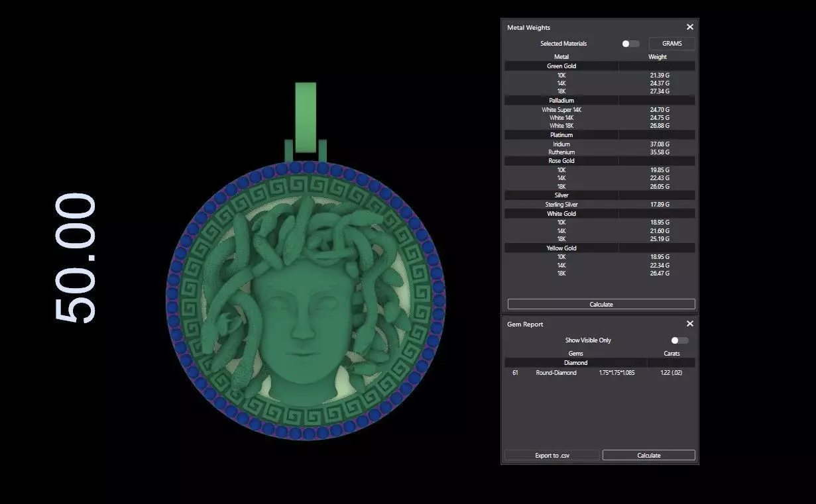Click the 26.05 G weight value
Screen dimensions: 816x504
click(x=660, y=187)
